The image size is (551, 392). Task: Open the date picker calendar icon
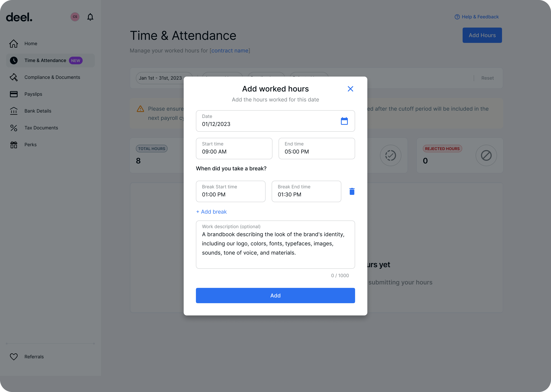click(x=344, y=121)
